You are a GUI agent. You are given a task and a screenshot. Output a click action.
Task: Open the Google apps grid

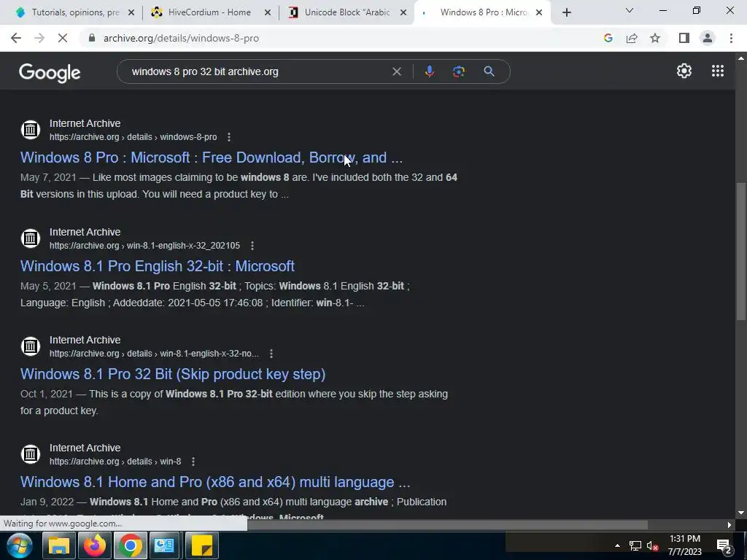[718, 71]
